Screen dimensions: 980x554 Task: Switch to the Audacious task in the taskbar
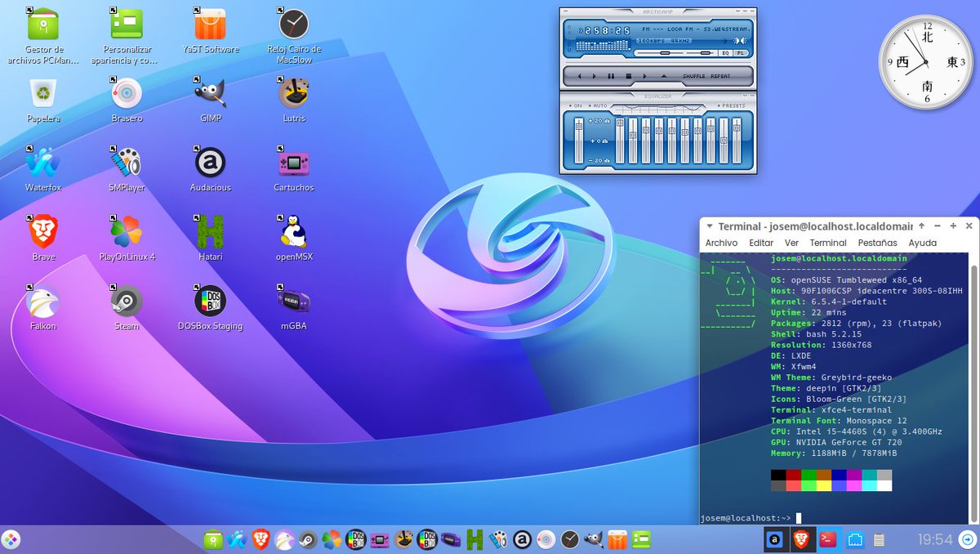(776, 539)
